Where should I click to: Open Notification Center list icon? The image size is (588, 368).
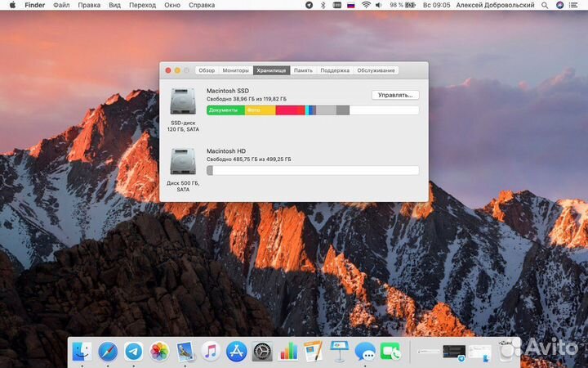coord(574,5)
